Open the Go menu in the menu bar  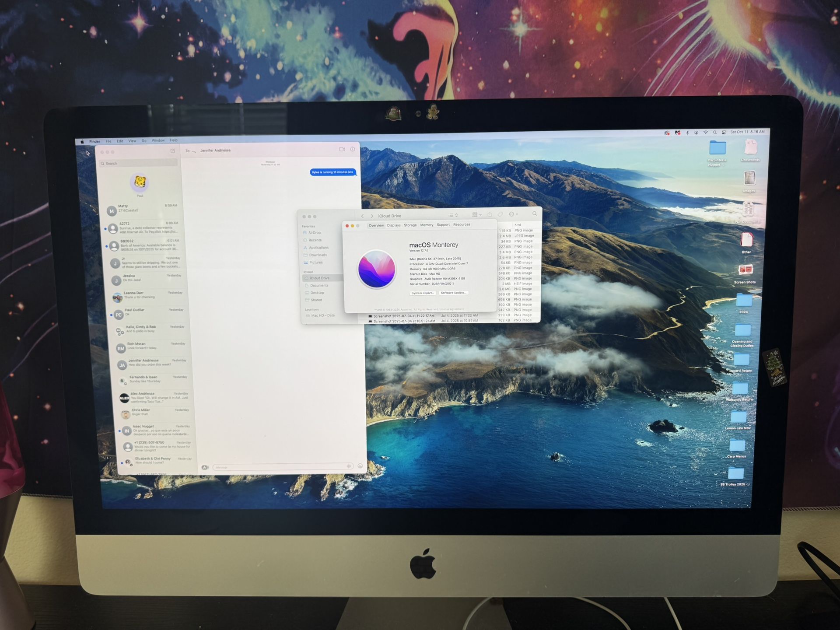point(144,141)
